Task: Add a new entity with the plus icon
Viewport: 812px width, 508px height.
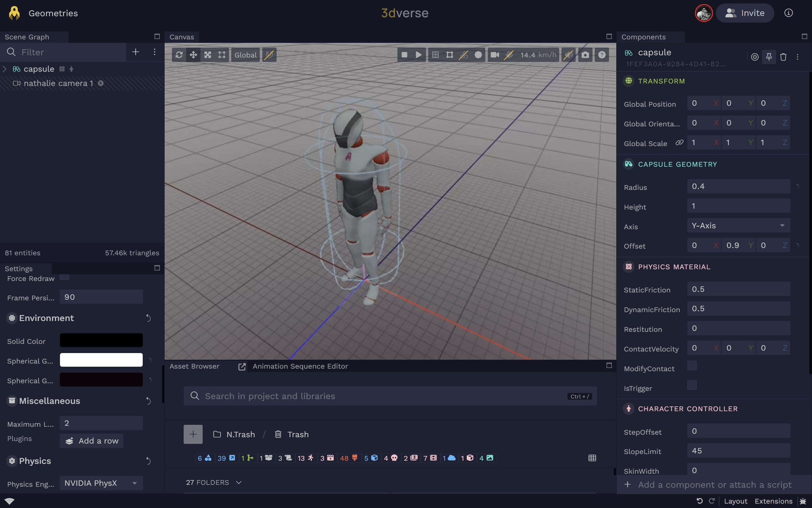Action: pyautogui.click(x=135, y=52)
